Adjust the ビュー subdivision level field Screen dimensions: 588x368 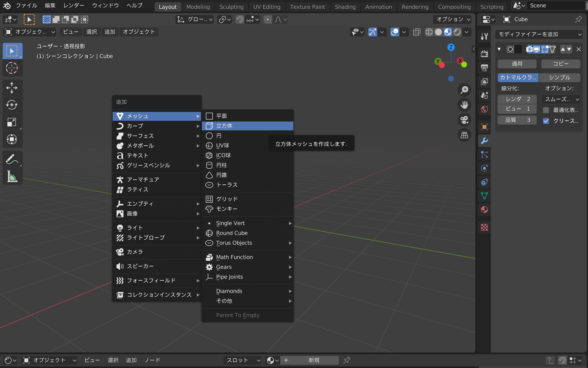(x=517, y=109)
